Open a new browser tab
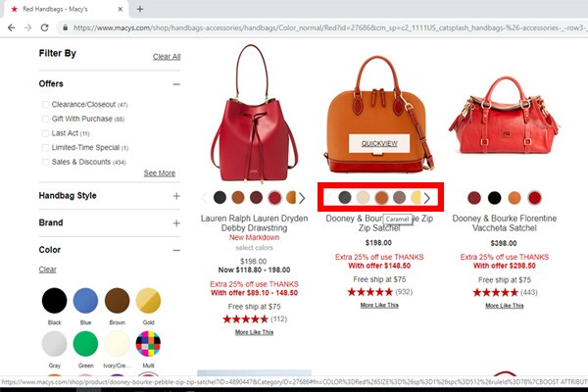Viewport: 588px width, 392px height. point(140,9)
